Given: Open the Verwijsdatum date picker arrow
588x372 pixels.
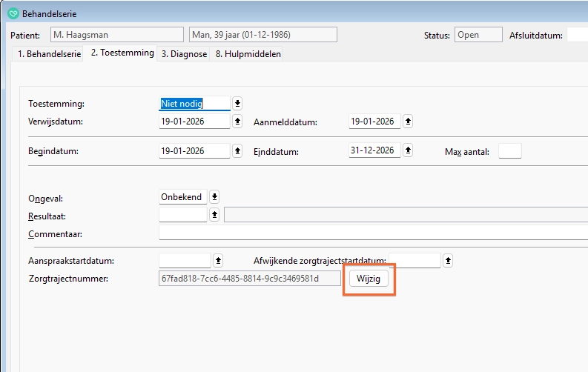Looking at the screenshot, I should coord(237,122).
